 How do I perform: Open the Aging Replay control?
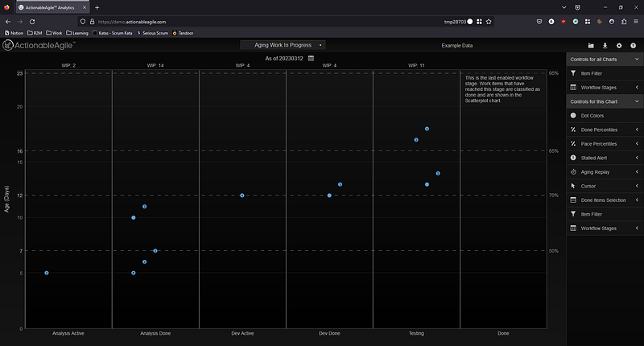coord(605,172)
